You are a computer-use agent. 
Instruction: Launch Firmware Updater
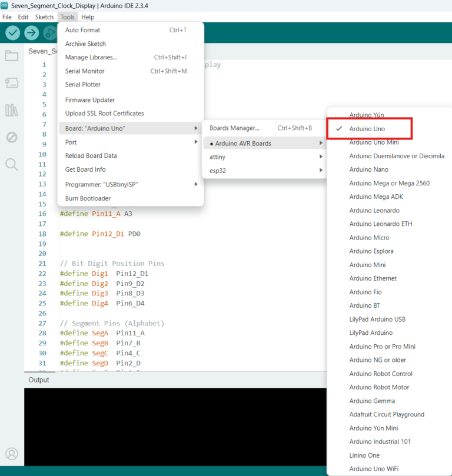pyautogui.click(x=131, y=100)
